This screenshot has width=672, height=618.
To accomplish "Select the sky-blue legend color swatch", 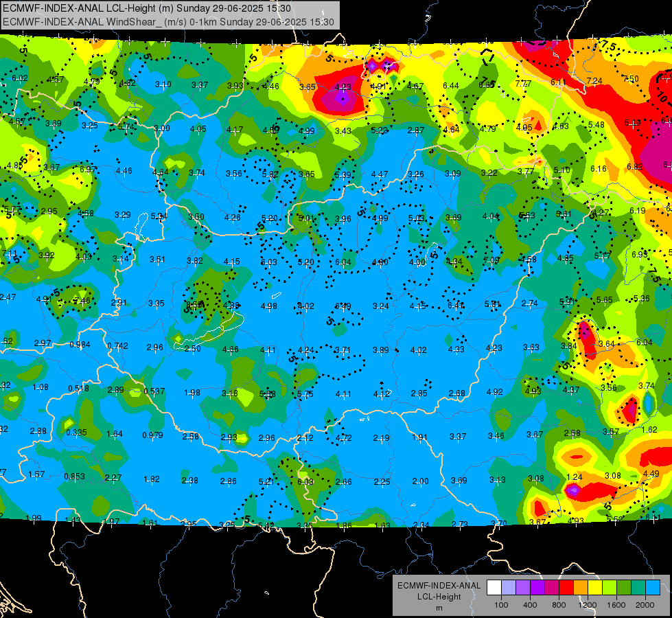I will pos(653,588).
